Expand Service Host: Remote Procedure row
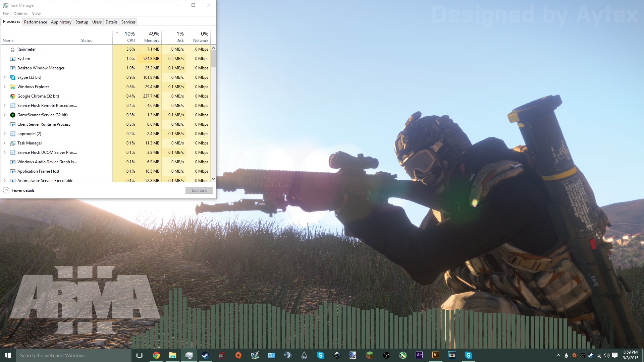 tap(5, 106)
